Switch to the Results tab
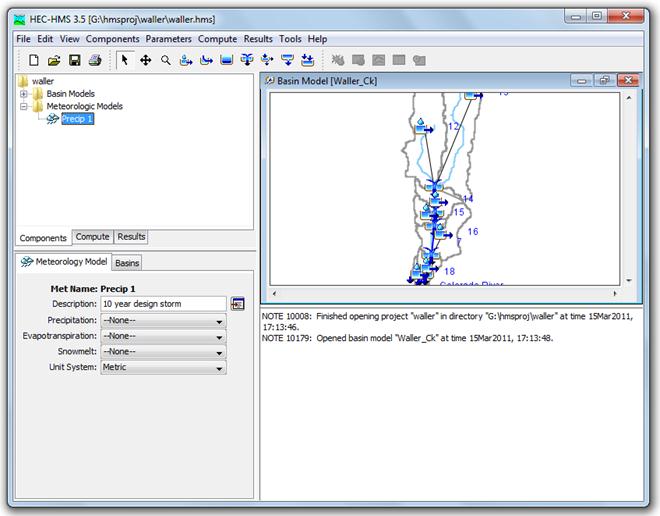The width and height of the screenshot is (660, 516). coord(131,237)
